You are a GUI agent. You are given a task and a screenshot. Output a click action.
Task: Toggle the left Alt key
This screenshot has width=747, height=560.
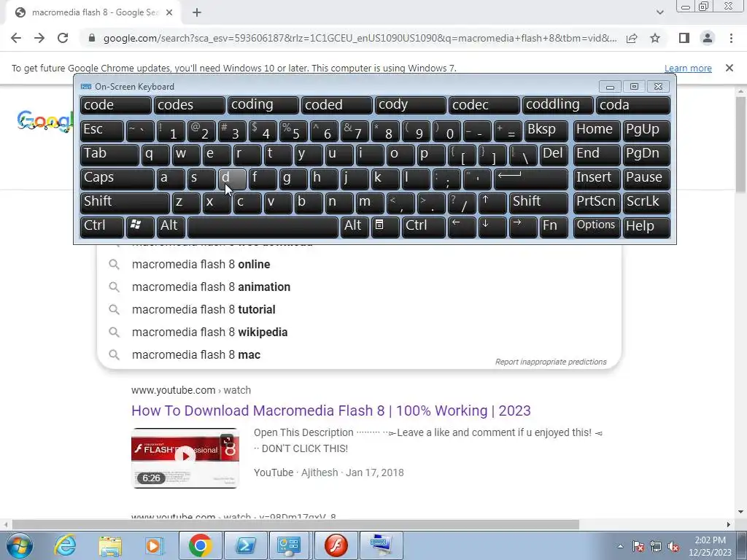[x=170, y=227]
